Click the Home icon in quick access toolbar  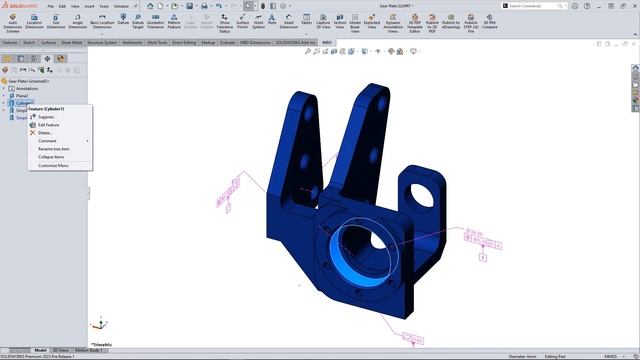[150, 6]
